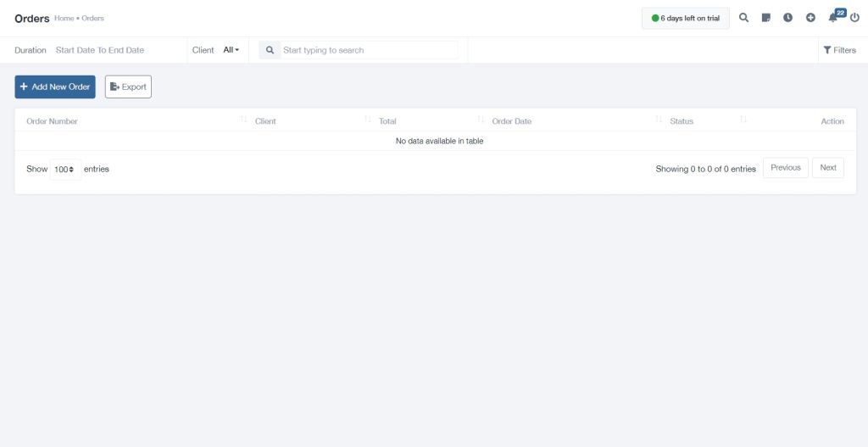Image resolution: width=868 pixels, height=447 pixels.
Task: Click the Next pagination button
Action: 827,168
